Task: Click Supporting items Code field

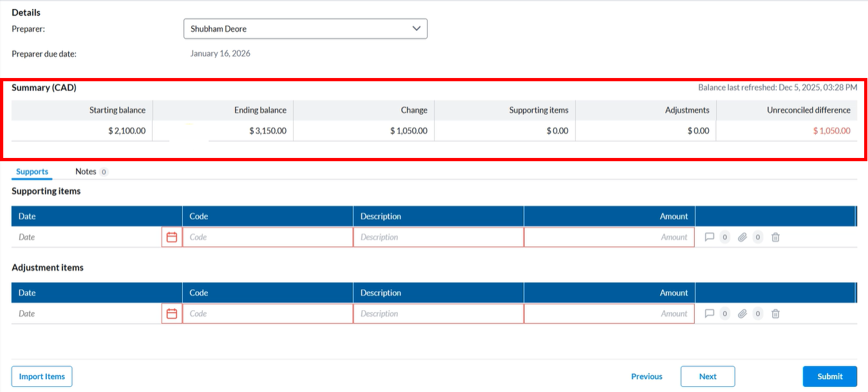Action: 267,237
